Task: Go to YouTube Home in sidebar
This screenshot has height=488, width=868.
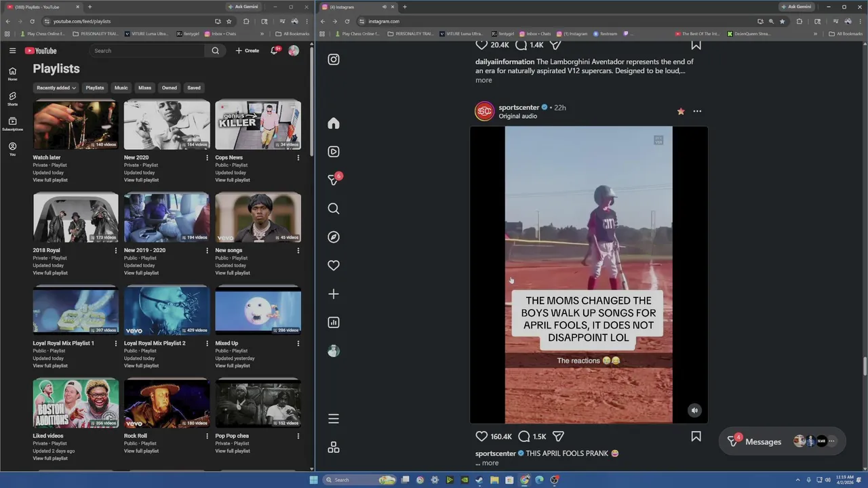Action: pyautogui.click(x=12, y=74)
